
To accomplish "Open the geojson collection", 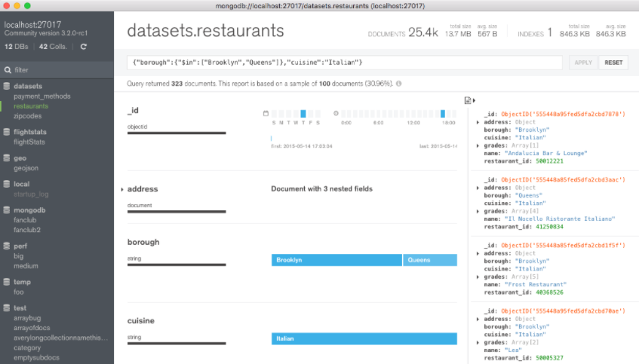I will click(x=26, y=168).
